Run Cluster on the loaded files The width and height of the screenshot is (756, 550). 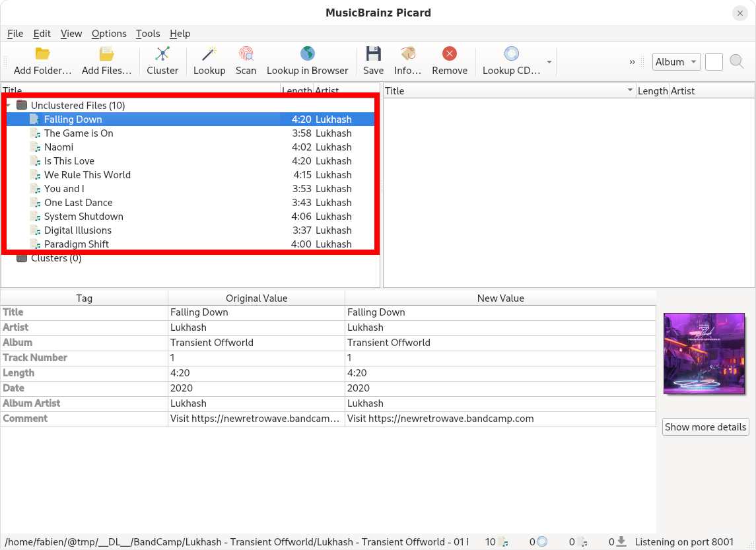[x=162, y=54]
